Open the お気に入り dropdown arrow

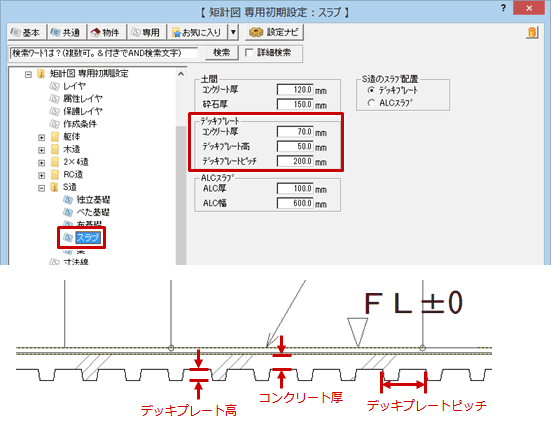coord(233,33)
